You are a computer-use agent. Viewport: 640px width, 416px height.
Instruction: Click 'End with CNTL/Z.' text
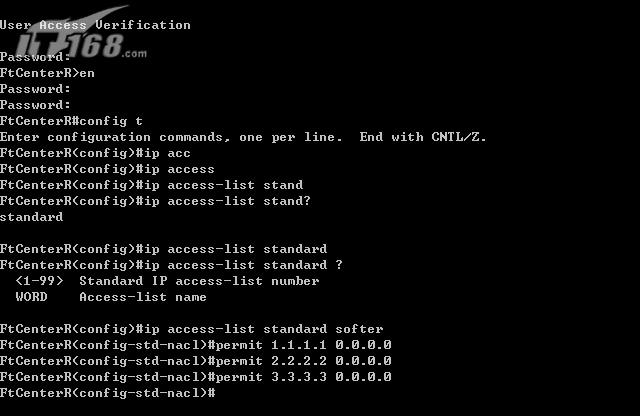423,137
